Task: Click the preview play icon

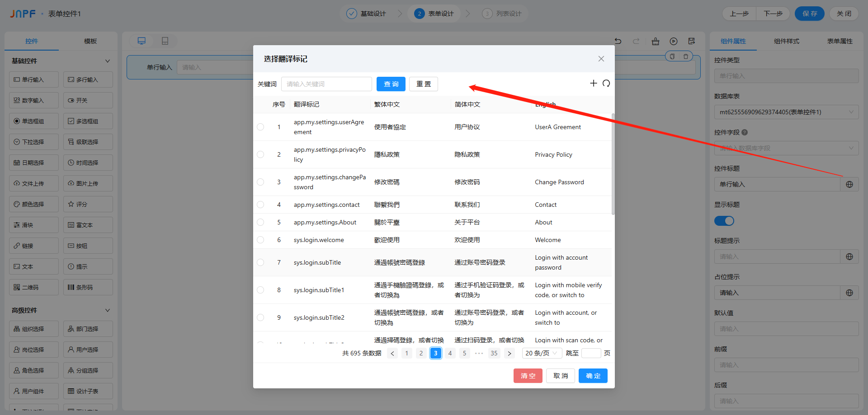Action: click(x=674, y=41)
